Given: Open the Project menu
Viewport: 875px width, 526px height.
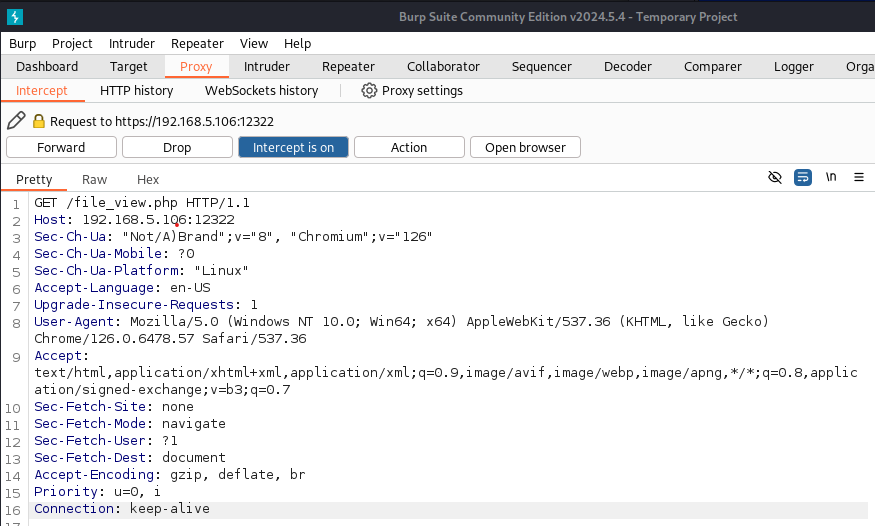Looking at the screenshot, I should tap(72, 44).
